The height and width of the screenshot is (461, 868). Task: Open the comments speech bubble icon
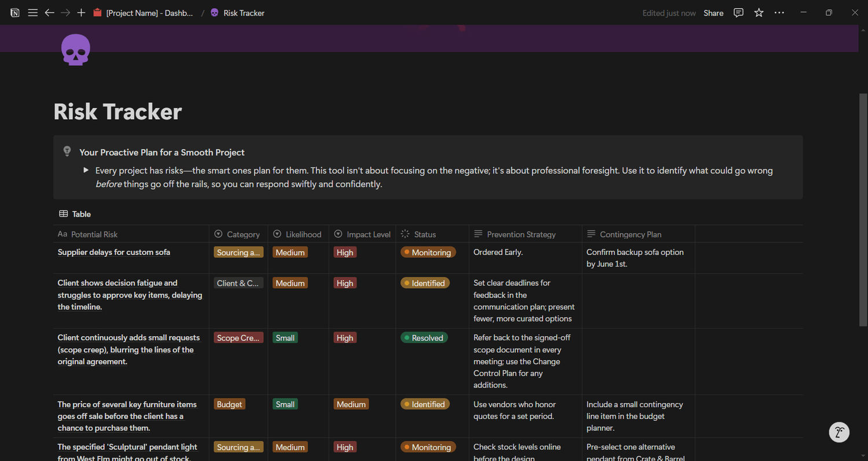pos(738,13)
